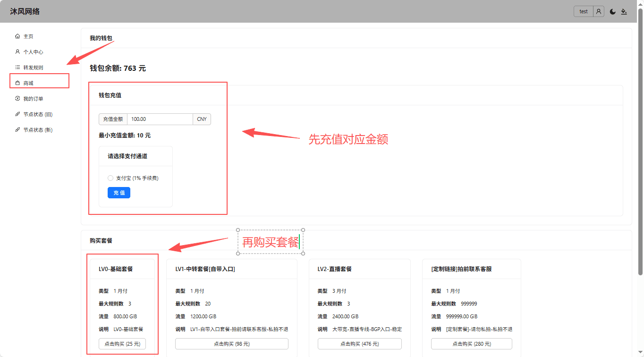Buy the custom link package for 280 yuan
Image resolution: width=644 pixels, height=357 pixels.
pos(471,344)
